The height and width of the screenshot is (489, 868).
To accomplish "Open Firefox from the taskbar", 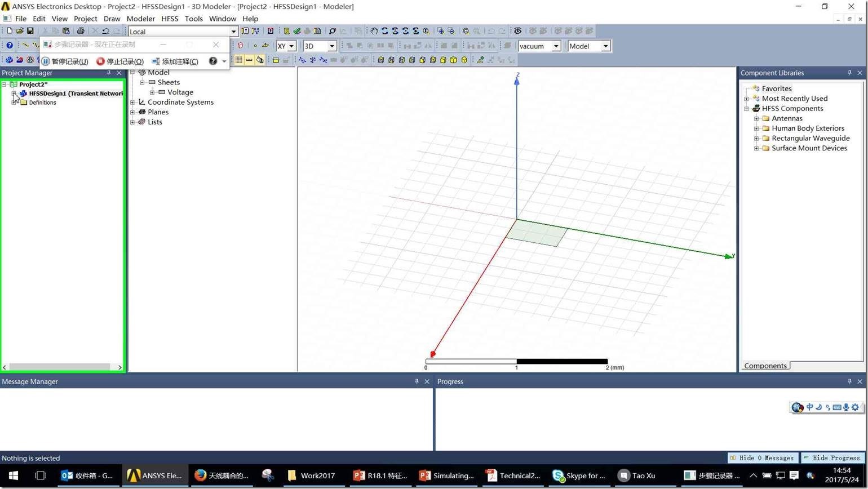I will pyautogui.click(x=222, y=475).
